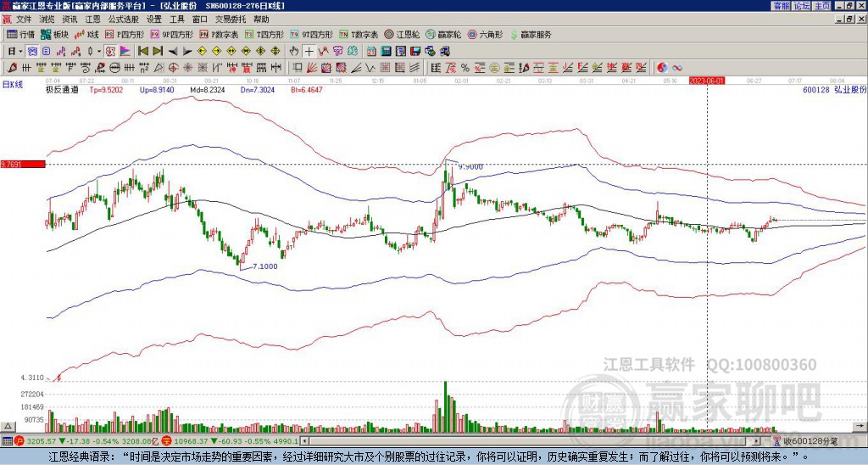Click the 极反通道 indicator label
The image size is (868, 465).
pyautogui.click(x=61, y=89)
